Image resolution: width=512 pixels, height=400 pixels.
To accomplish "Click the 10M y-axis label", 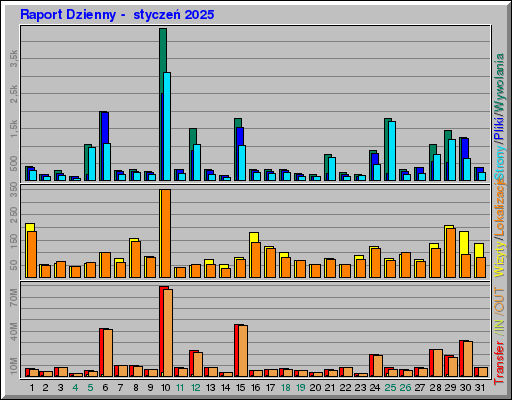I will (x=14, y=366).
